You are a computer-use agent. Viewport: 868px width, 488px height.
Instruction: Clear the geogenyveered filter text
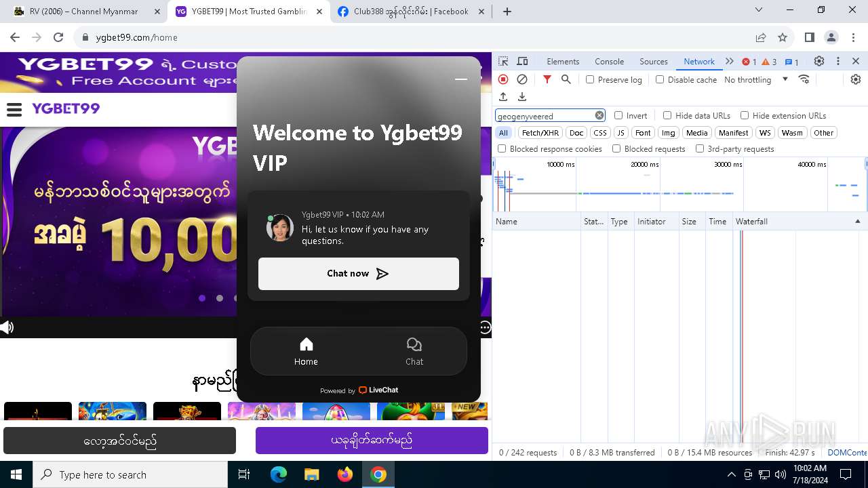599,115
